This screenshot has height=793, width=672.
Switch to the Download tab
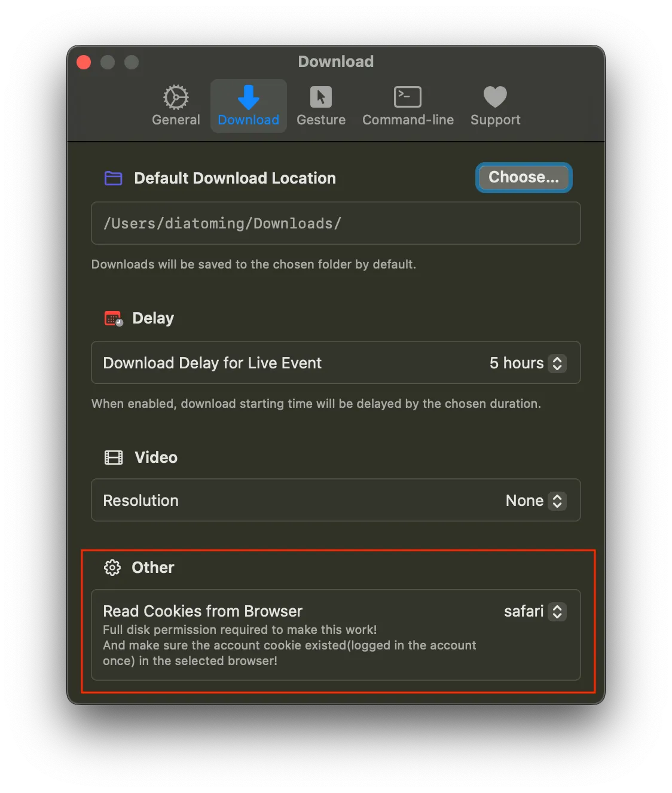pos(248,105)
